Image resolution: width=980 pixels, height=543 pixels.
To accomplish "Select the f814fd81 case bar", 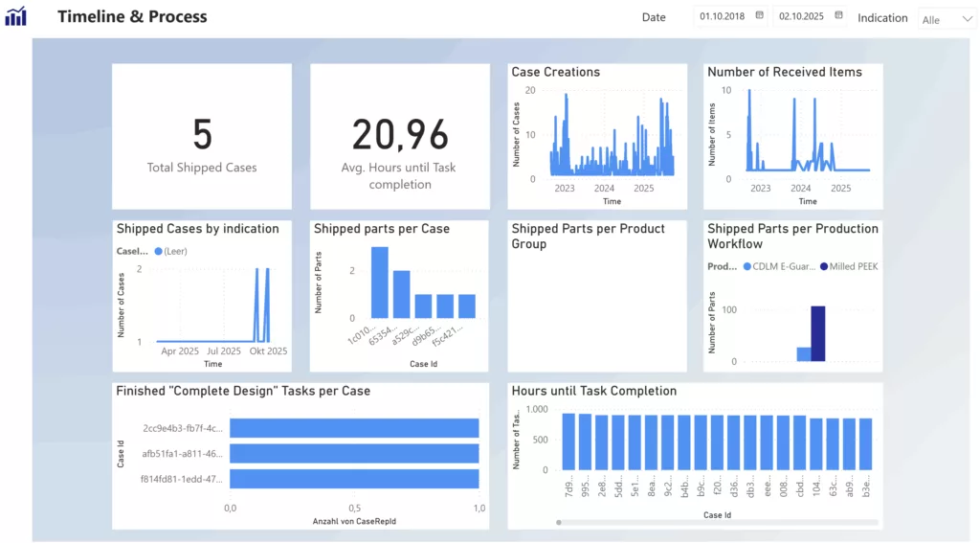I will point(354,478).
